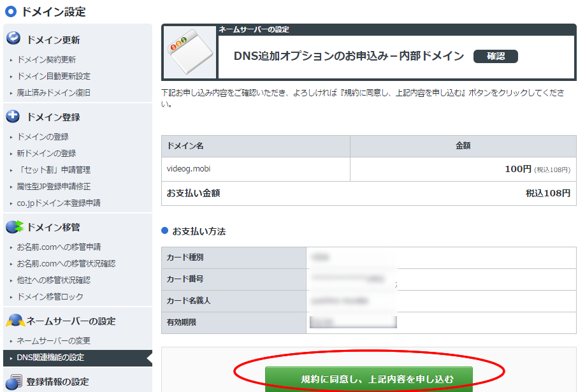Open ドメイン契約更新 in sidebar
585x392 pixels.
click(x=47, y=60)
